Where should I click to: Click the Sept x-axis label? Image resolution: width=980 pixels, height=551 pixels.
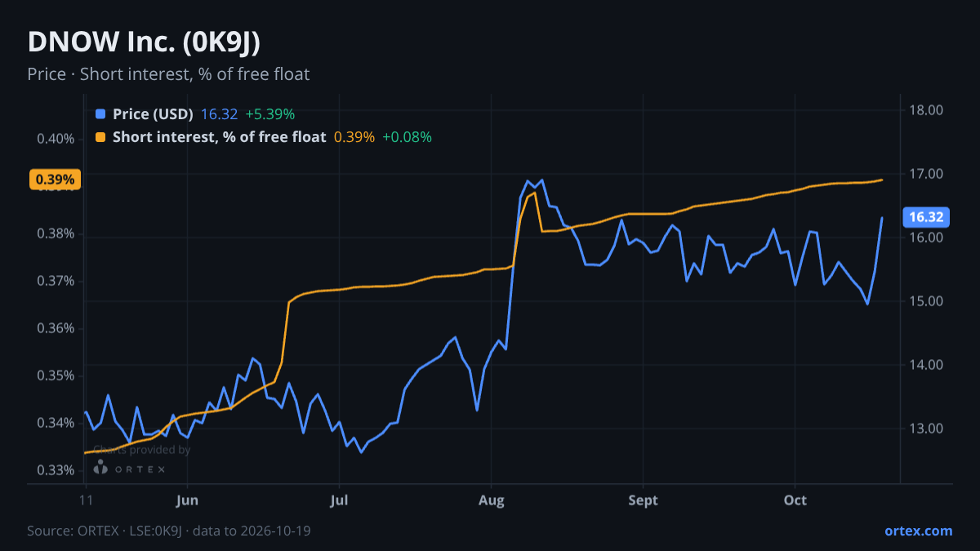click(643, 500)
